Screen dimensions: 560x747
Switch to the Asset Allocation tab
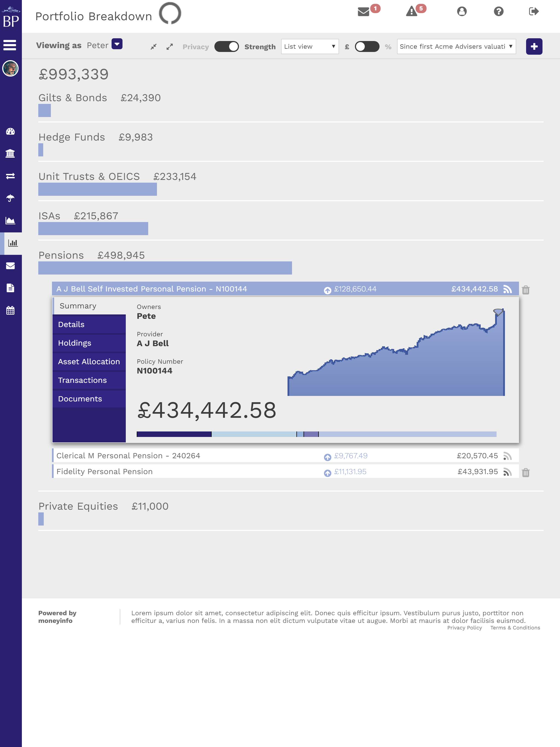click(x=89, y=362)
